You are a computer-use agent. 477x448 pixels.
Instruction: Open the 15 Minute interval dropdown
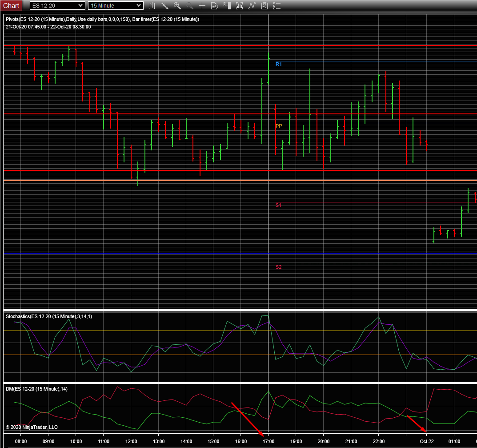click(116, 5)
